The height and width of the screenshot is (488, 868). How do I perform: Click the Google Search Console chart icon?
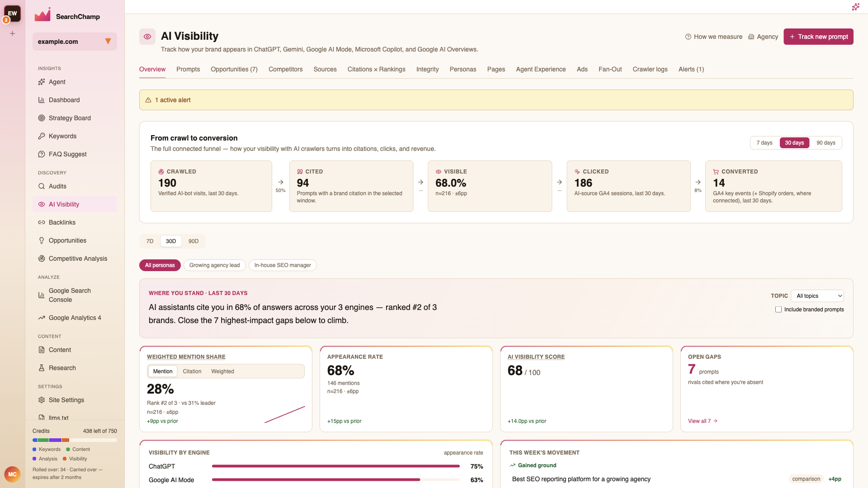42,295
